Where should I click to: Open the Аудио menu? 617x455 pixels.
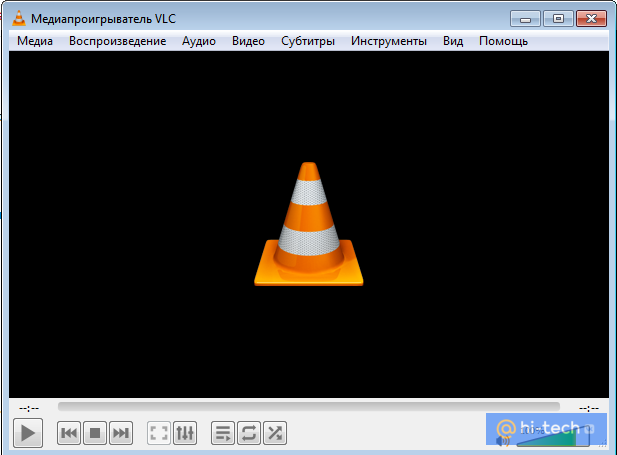199,41
